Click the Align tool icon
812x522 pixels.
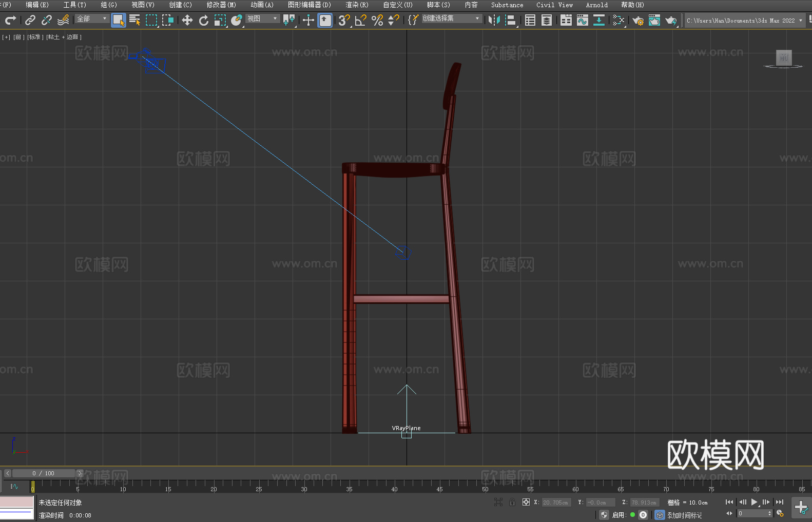pyautogui.click(x=511, y=20)
